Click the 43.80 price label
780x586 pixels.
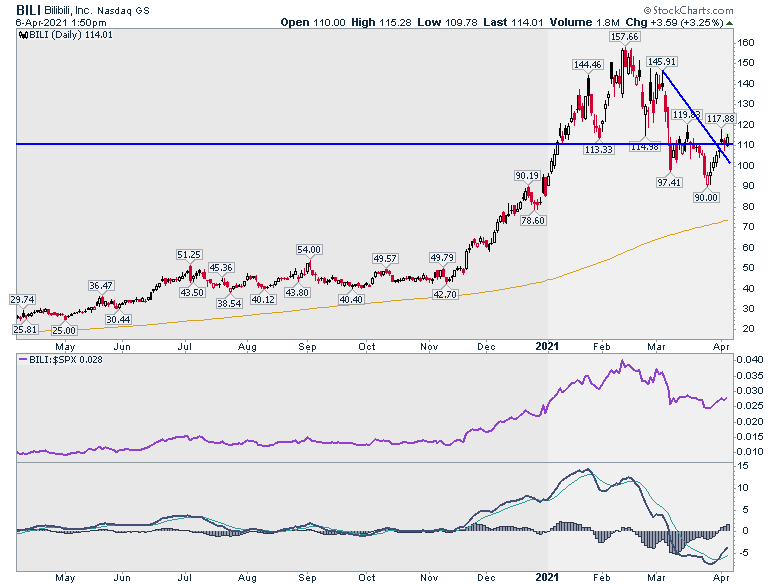pos(297,293)
